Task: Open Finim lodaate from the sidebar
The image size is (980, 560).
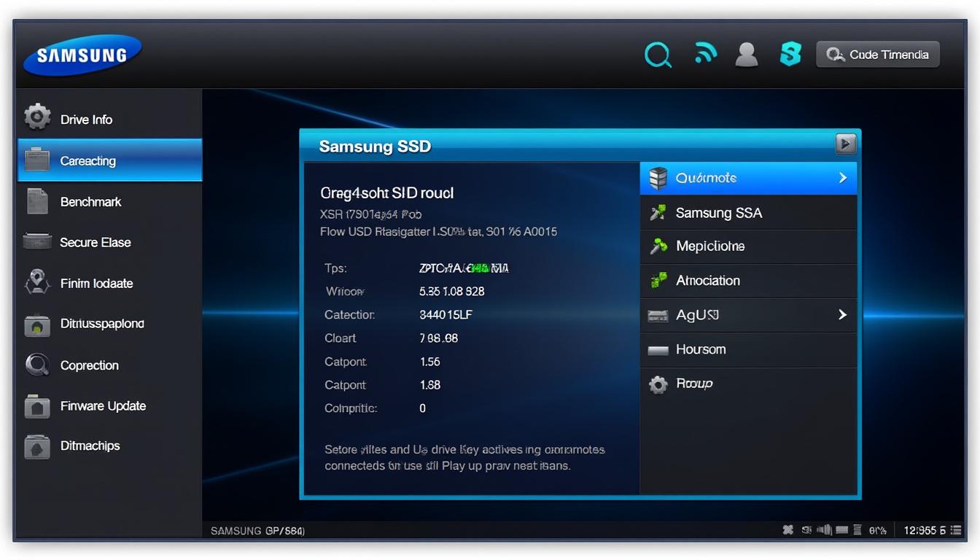Action: click(96, 284)
